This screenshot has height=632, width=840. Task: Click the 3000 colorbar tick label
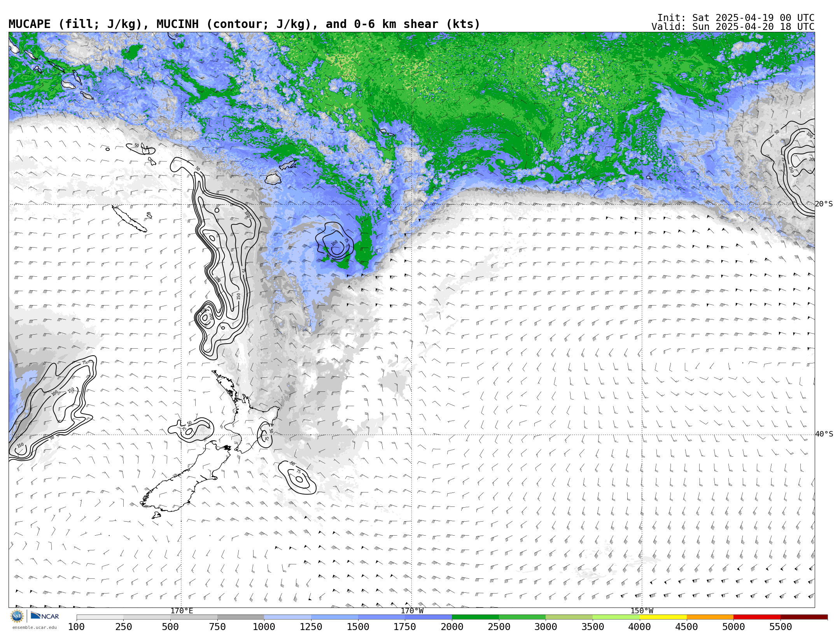point(546,627)
